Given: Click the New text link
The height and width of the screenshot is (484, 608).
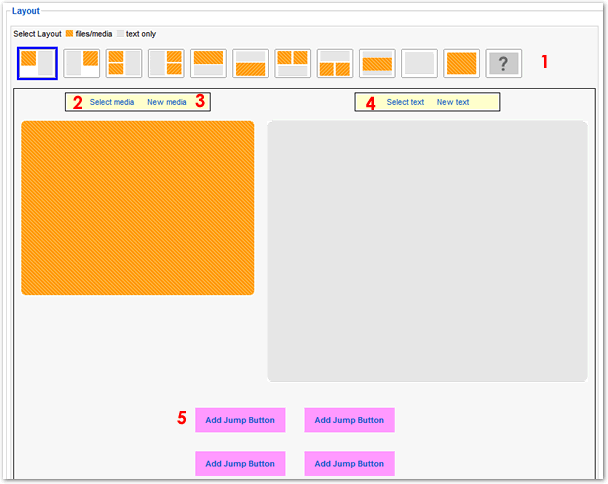Looking at the screenshot, I should pyautogui.click(x=453, y=102).
